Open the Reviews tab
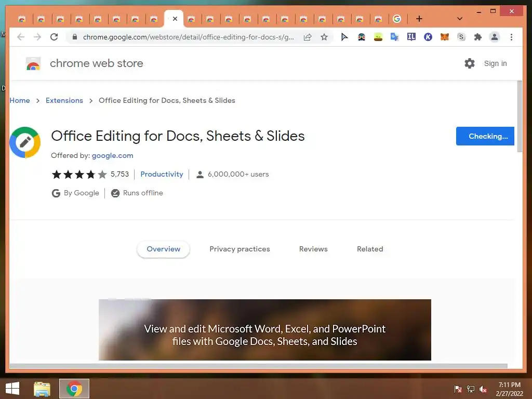This screenshot has width=532, height=399. click(313, 249)
